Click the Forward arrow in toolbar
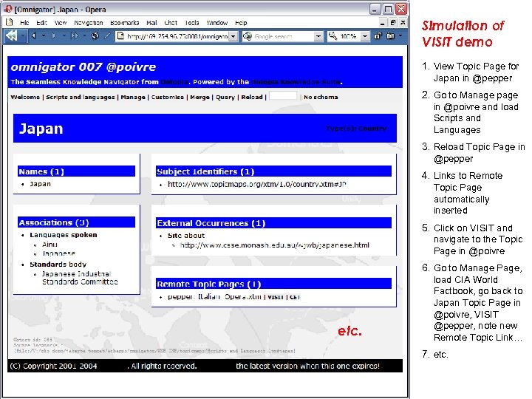The height and width of the screenshot is (399, 532). click(x=54, y=35)
